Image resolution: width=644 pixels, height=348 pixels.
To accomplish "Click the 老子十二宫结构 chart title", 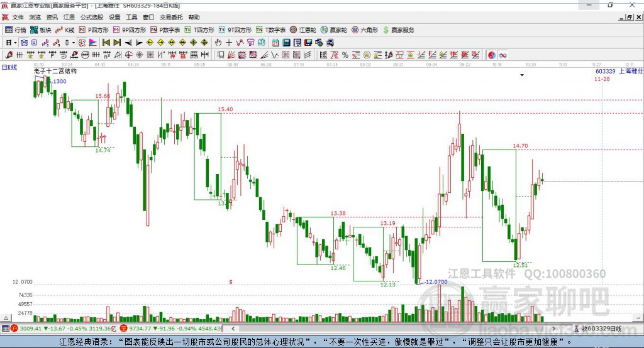I will pyautogui.click(x=55, y=71).
